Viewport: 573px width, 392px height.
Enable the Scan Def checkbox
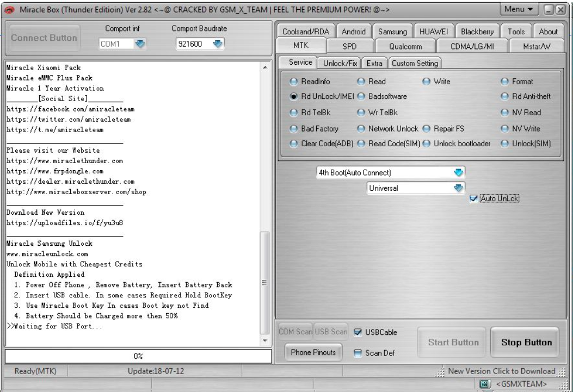pyautogui.click(x=359, y=353)
